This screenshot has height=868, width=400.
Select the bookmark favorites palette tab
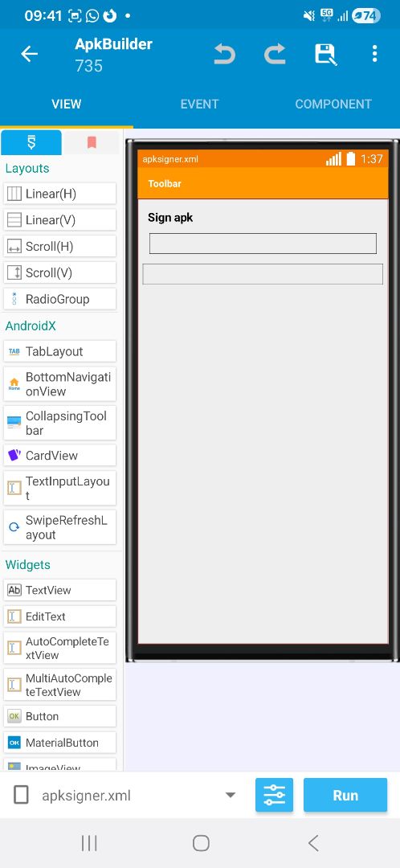[x=92, y=143]
